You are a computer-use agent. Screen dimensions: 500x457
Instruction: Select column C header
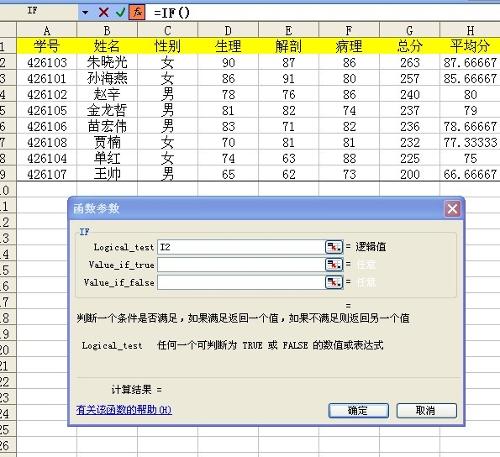tap(167, 30)
